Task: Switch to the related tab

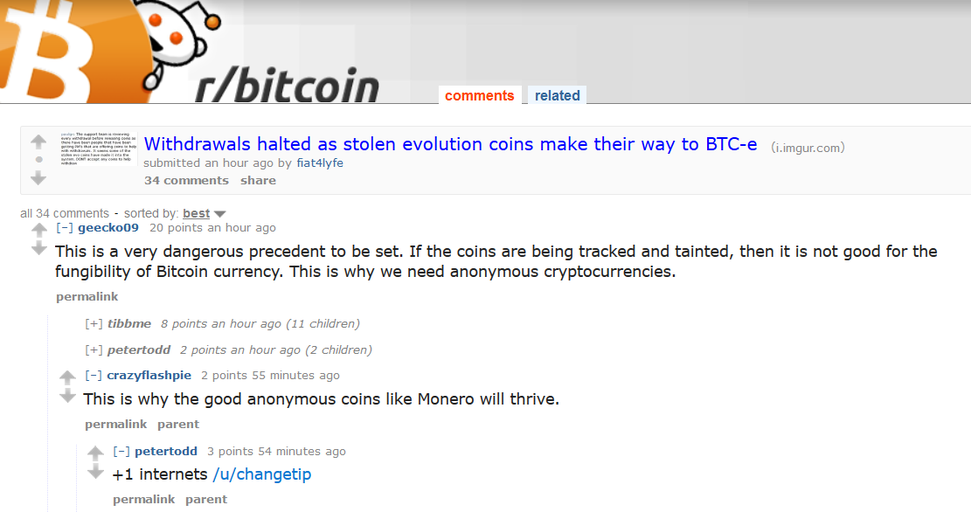Action: click(557, 95)
